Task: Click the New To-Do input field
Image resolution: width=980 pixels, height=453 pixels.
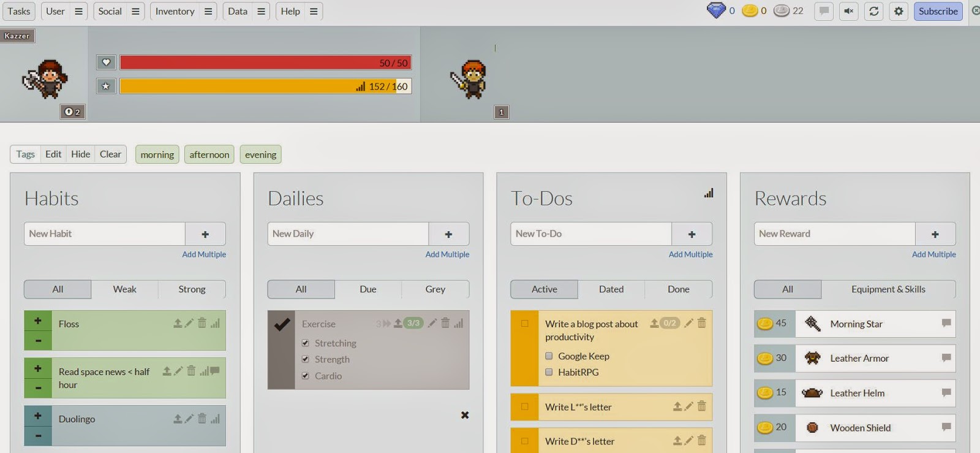Action: click(591, 234)
